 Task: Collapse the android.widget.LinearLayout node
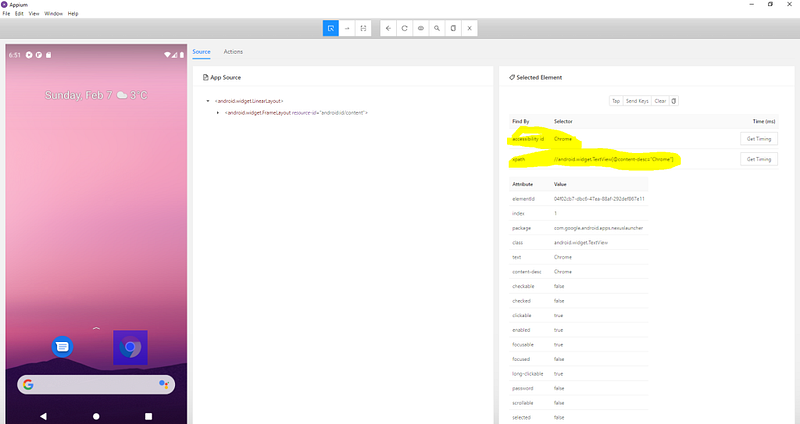[208, 101]
